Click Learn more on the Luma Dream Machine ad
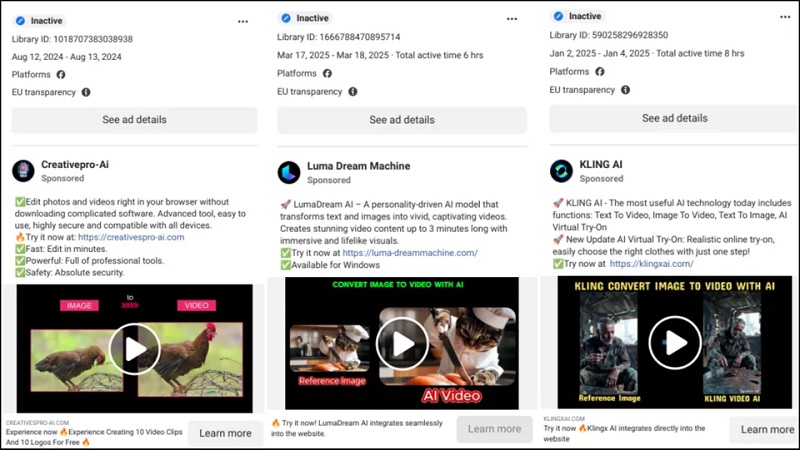Image resolution: width=800 pixels, height=450 pixels. [494, 429]
